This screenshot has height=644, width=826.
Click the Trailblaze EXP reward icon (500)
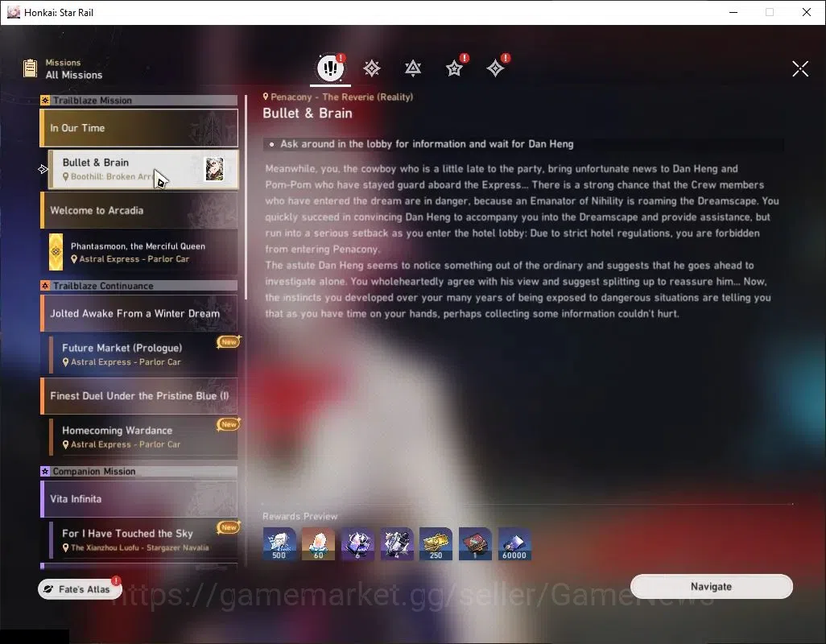[279, 544]
